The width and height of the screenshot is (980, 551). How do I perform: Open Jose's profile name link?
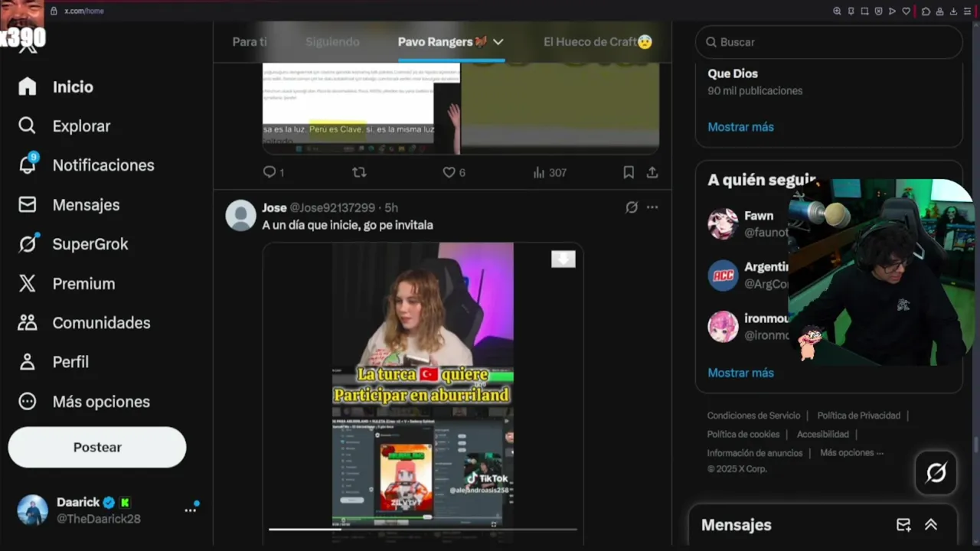274,208
